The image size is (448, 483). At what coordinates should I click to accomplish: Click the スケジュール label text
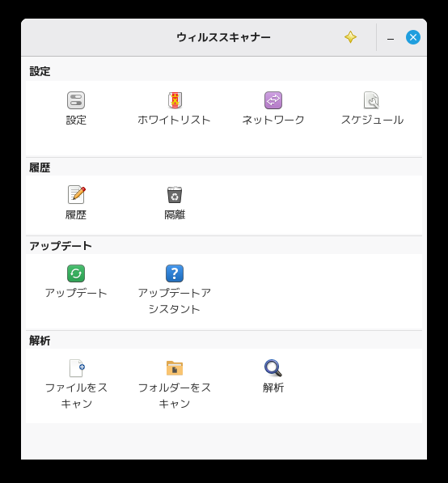click(372, 120)
